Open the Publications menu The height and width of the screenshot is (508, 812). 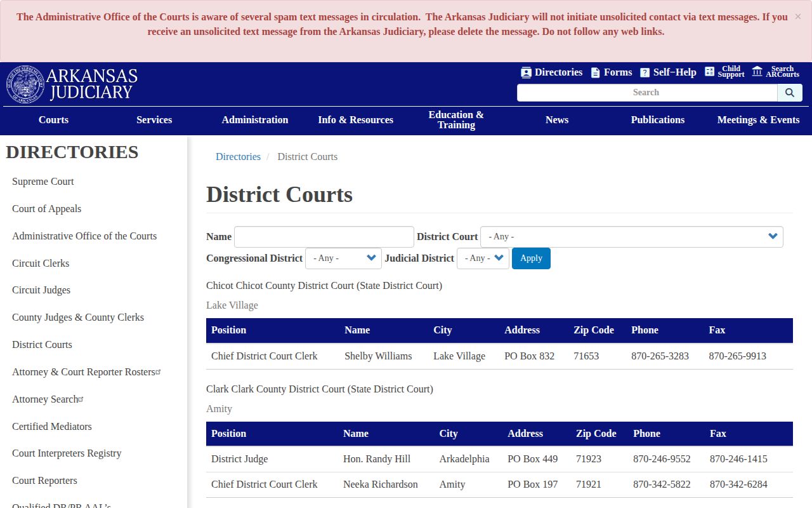pos(658,120)
